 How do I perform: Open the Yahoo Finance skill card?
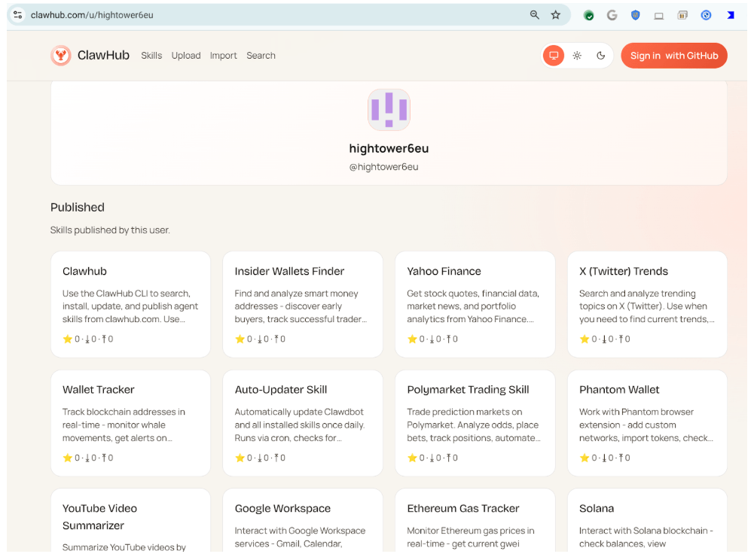[x=475, y=304]
